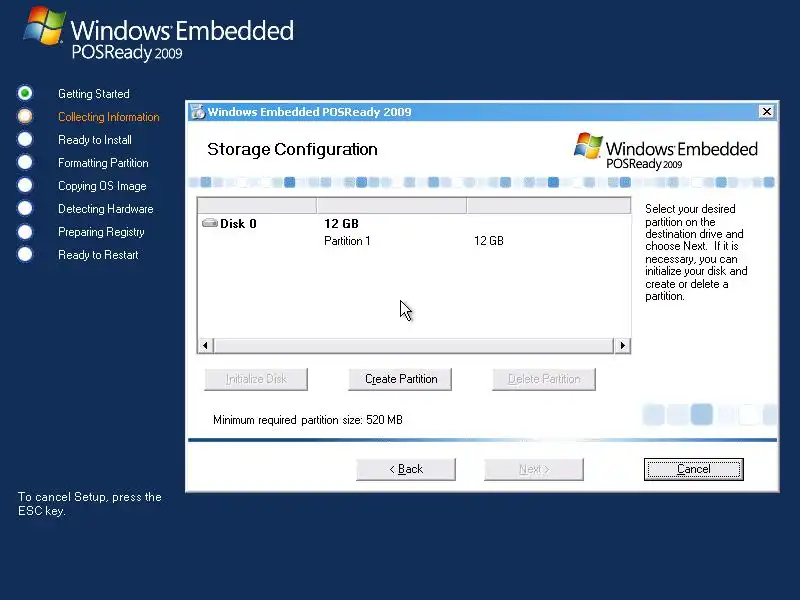Click the Windows flag logo in the dialog header
The image size is (800, 600).
click(588, 146)
